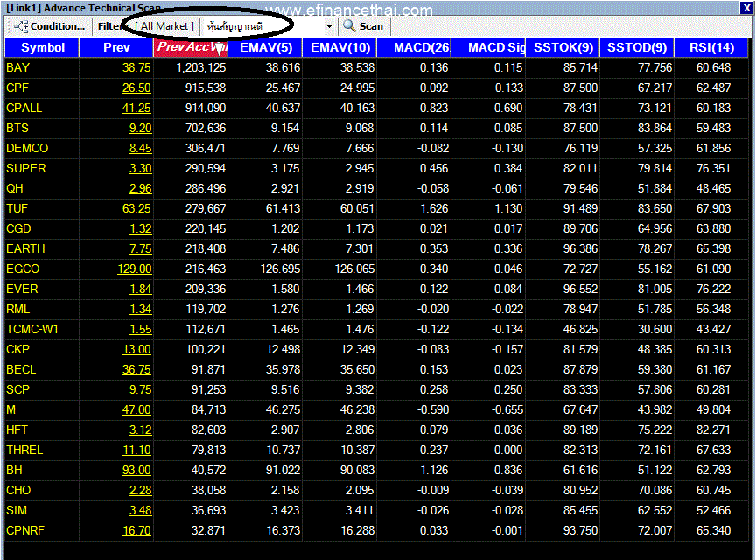Open BH price link 93.00

point(136,470)
